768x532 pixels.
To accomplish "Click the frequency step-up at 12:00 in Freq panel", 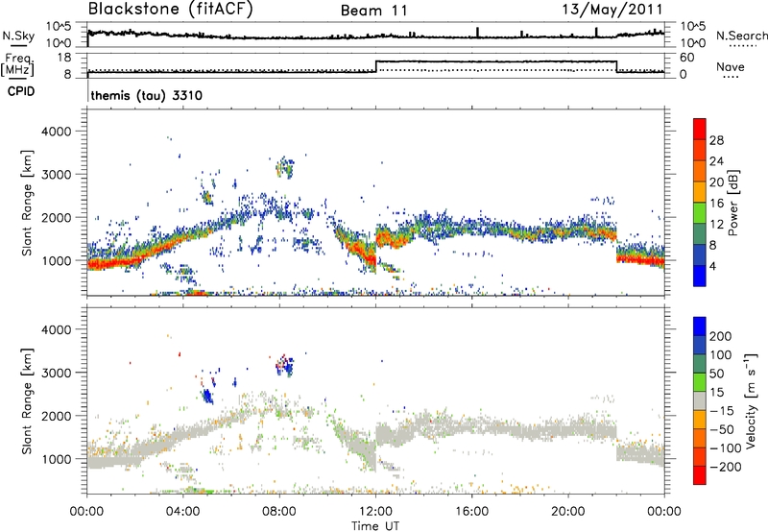I will coord(375,66).
